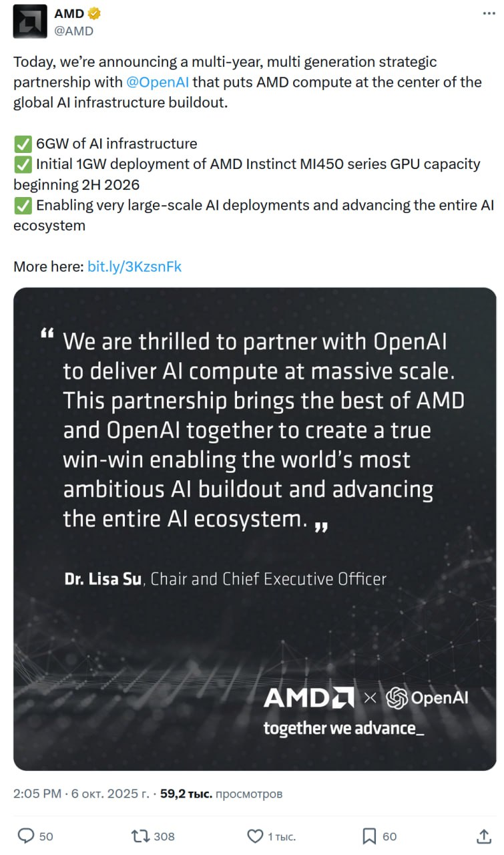The width and height of the screenshot is (504, 855).
Task: Click the reply speech bubble icon
Action: pos(26,836)
